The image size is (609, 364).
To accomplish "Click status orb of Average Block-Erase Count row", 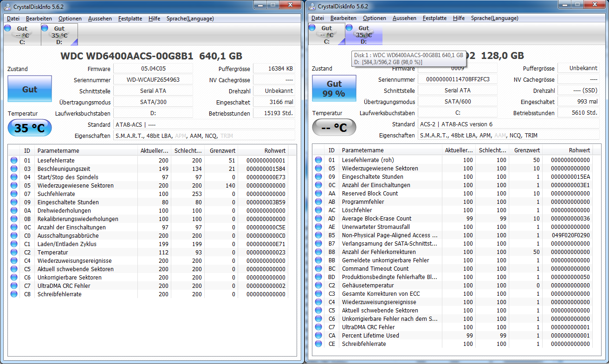I will (318, 218).
